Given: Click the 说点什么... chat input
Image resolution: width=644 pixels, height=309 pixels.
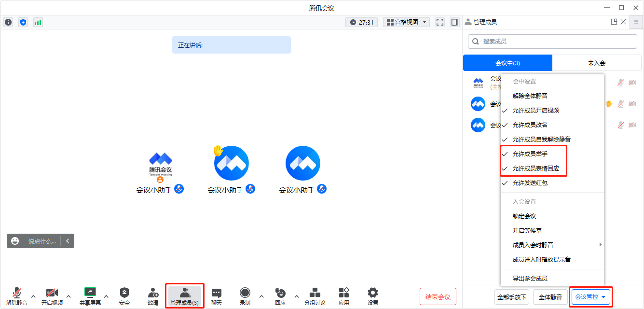Looking at the screenshot, I should 42,241.
